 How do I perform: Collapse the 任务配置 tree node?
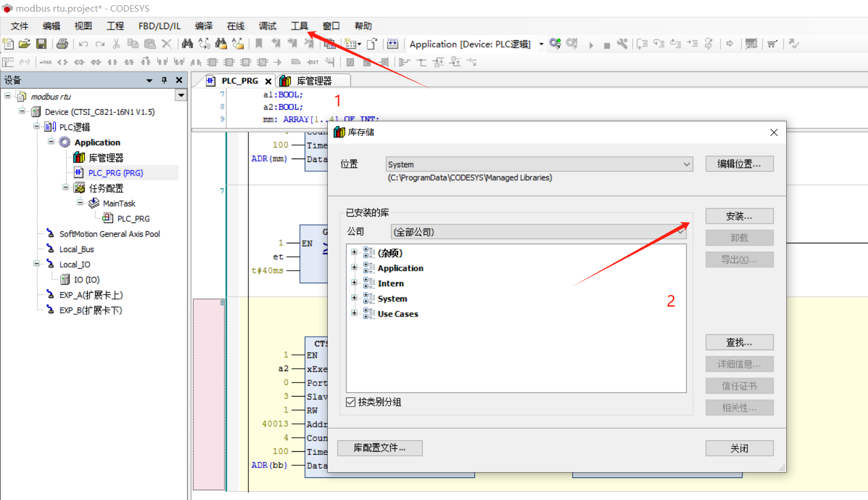coord(66,187)
